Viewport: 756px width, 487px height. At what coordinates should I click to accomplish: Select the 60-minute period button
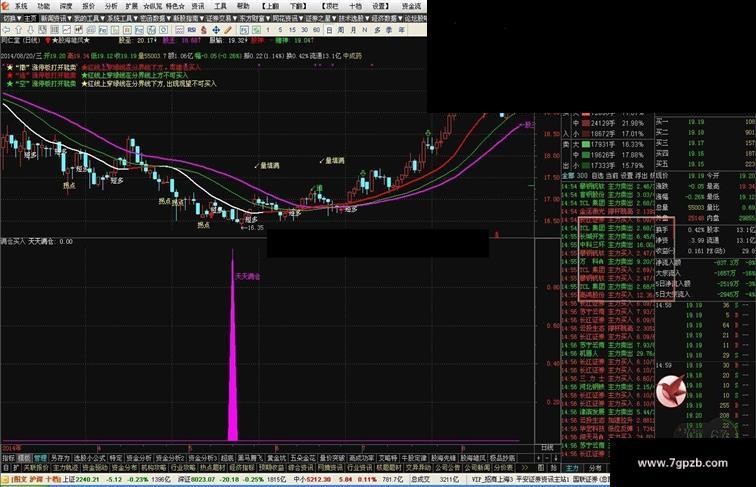pos(316,30)
